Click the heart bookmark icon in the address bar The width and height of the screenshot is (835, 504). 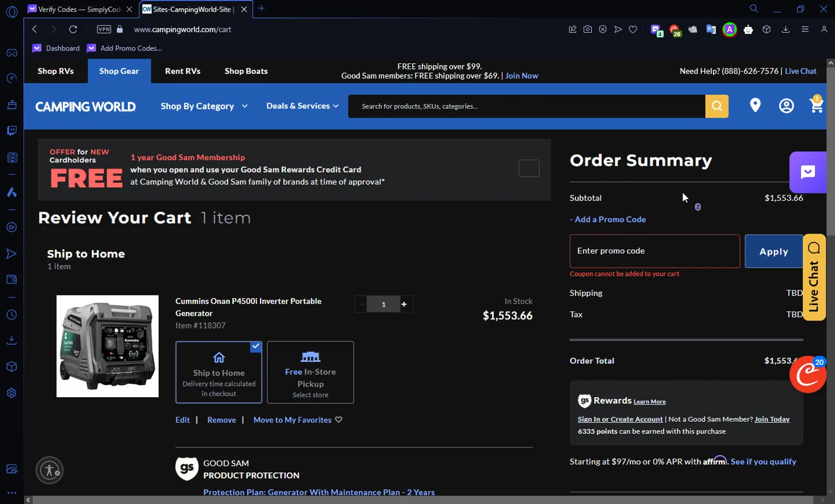(x=633, y=29)
